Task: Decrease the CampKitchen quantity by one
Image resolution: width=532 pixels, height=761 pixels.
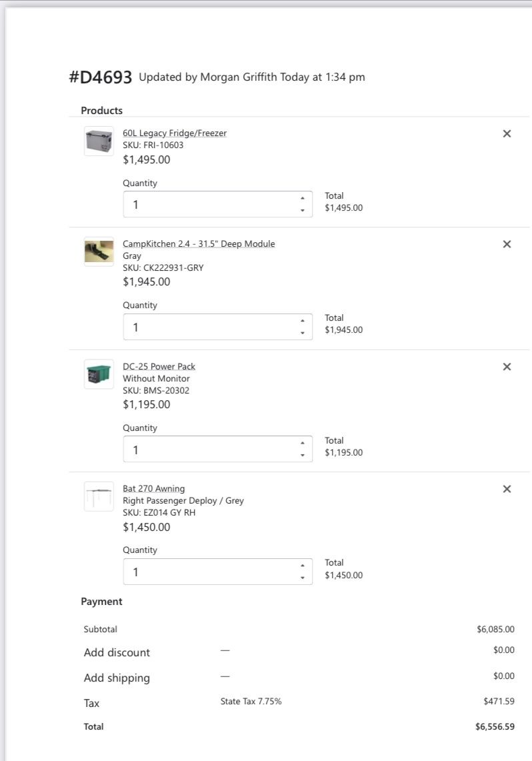Action: point(302,333)
